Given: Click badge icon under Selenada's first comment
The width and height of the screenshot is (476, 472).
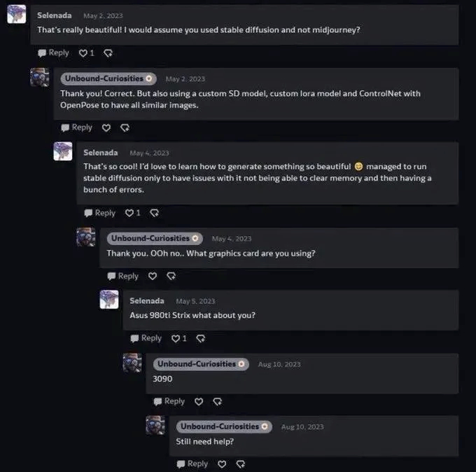Looking at the screenshot, I should pos(108,53).
